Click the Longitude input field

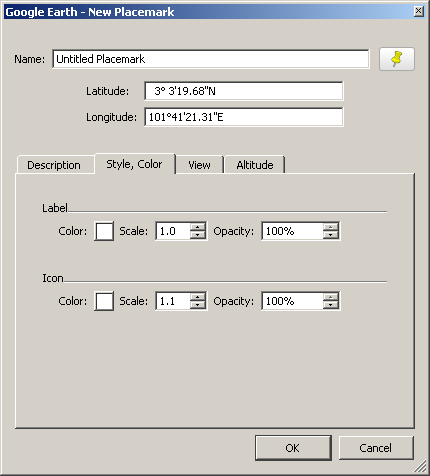coord(244,117)
